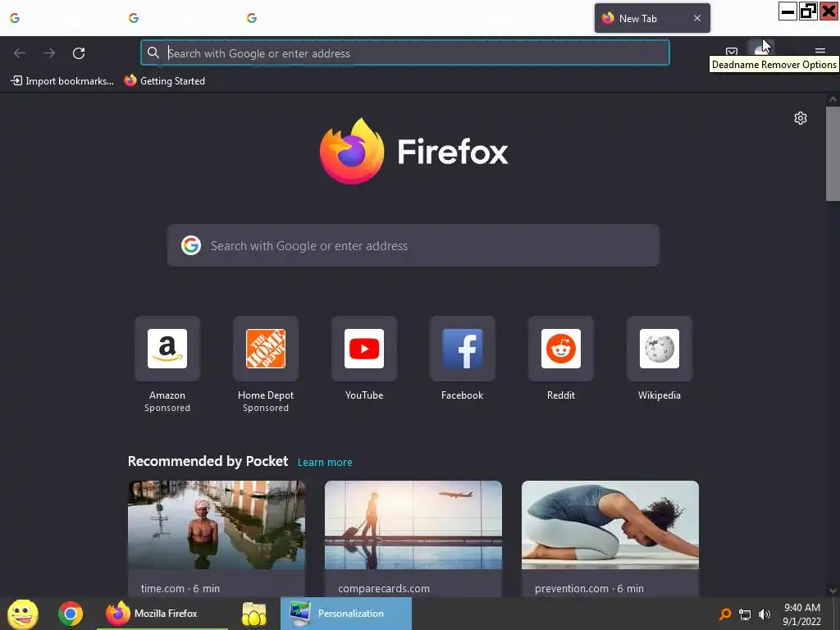This screenshot has width=840, height=630.
Task: Click the scrollbar up arrow
Action: click(833, 99)
